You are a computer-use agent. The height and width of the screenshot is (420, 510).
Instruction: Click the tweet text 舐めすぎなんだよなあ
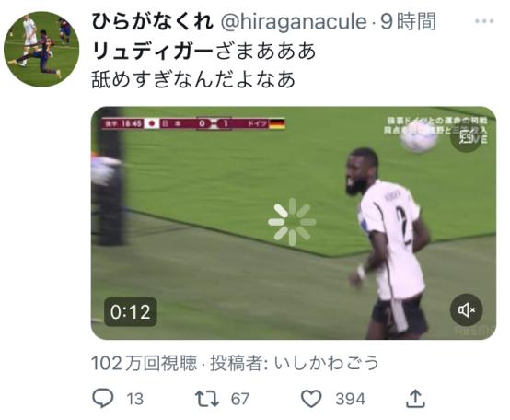point(193,80)
